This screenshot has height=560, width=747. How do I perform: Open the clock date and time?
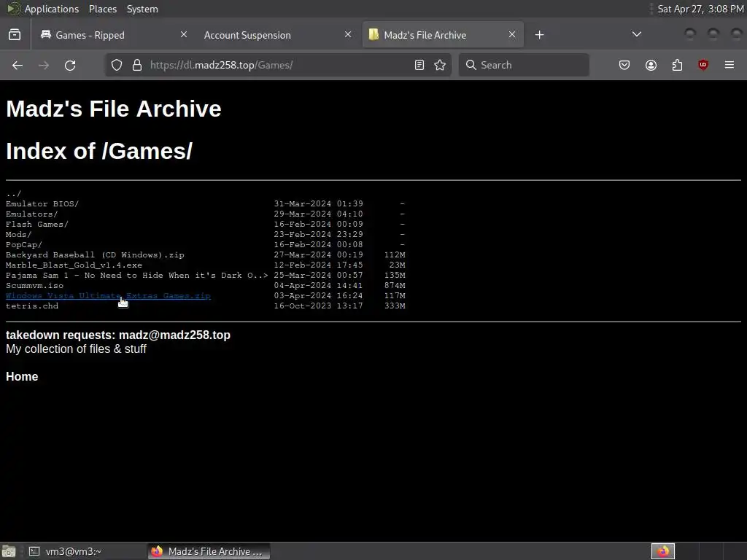tap(700, 9)
